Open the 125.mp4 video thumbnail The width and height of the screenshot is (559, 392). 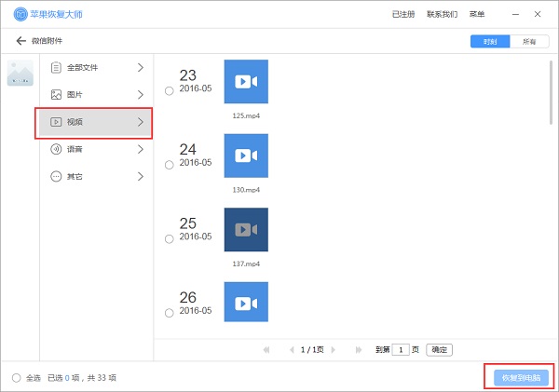coord(246,82)
